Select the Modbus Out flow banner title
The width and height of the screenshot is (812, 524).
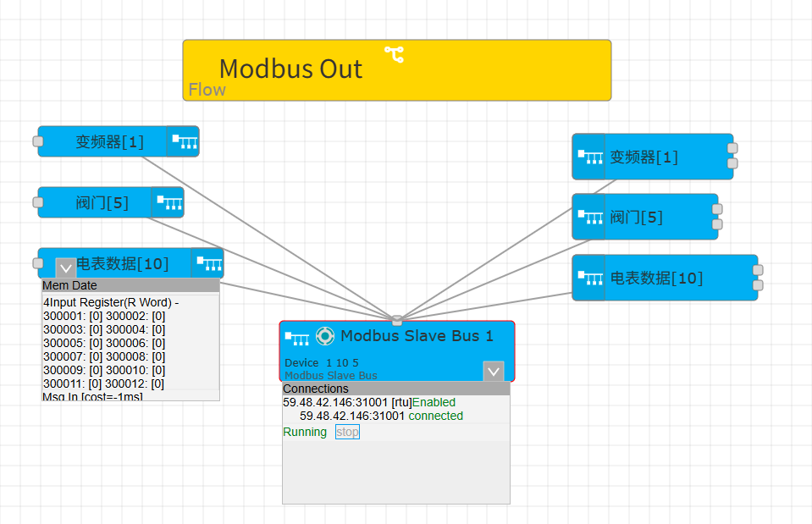[290, 69]
